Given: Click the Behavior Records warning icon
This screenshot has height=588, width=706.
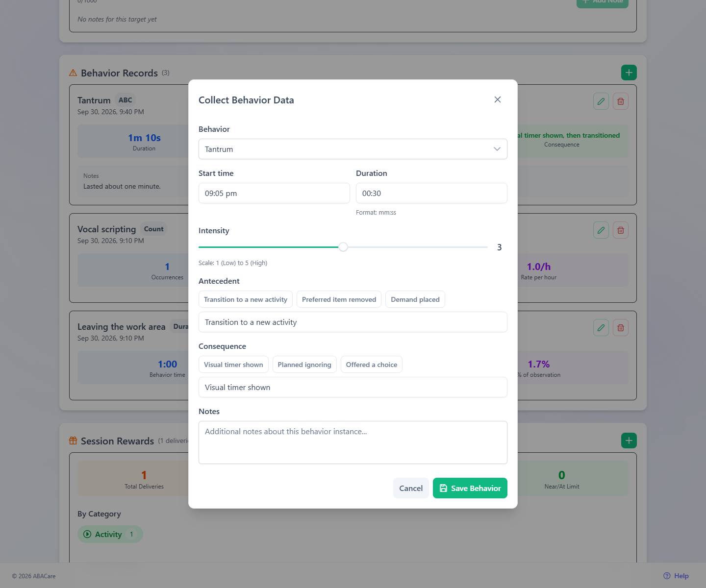Looking at the screenshot, I should [73, 73].
